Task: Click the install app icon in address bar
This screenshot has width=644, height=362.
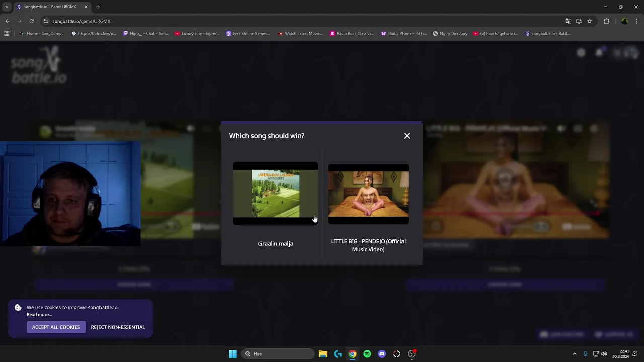Action: point(579,21)
